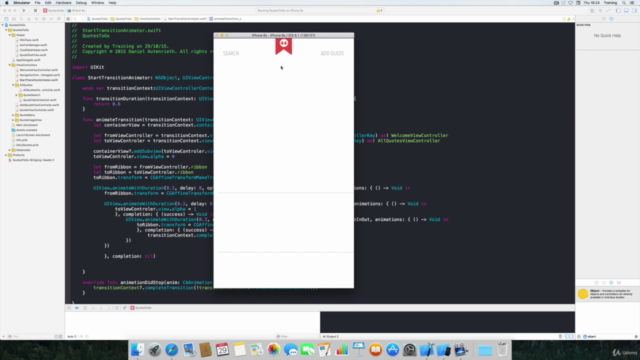
Task: Tap SEARCH in the simulator app
Action: coord(231,53)
